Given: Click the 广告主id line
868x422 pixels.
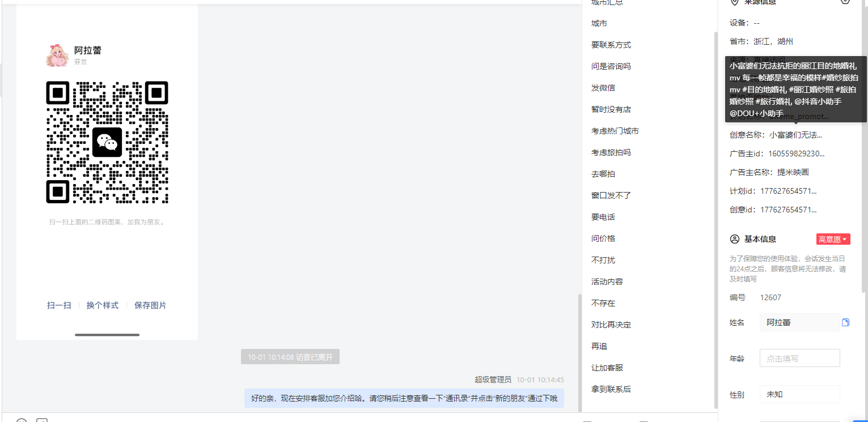Looking at the screenshot, I should tap(777, 154).
